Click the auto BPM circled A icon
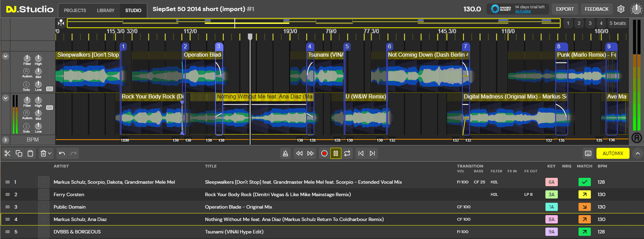This screenshot has height=239, width=644. pos(636,138)
